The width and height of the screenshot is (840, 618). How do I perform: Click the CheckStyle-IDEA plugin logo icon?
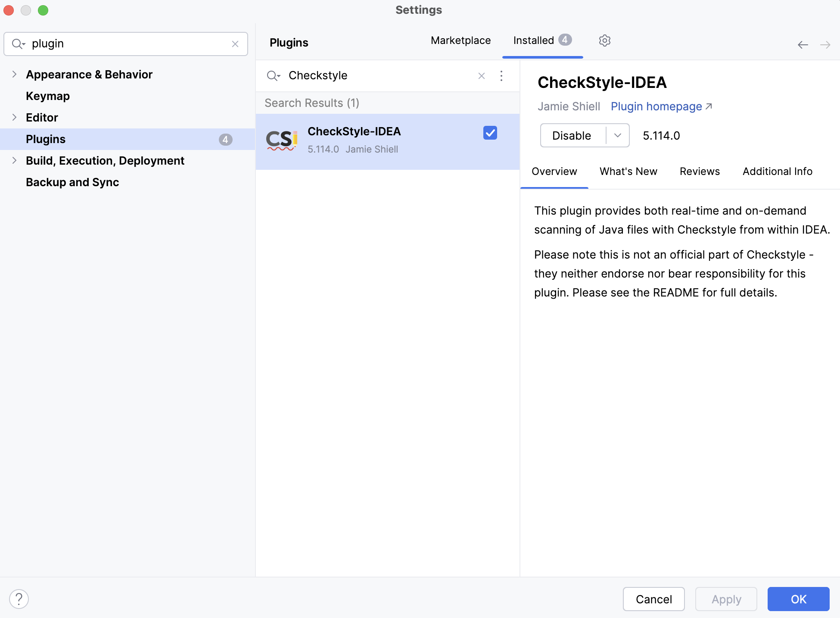(x=281, y=140)
